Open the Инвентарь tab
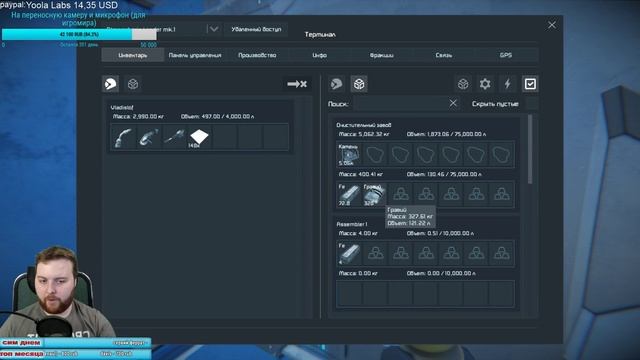 (133, 55)
